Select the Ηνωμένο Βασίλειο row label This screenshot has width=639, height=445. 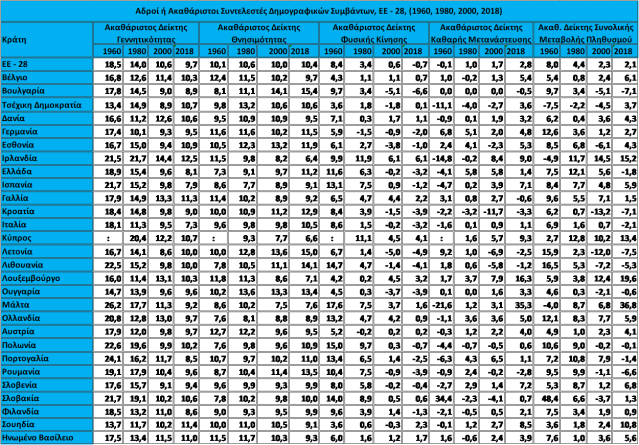click(40, 437)
